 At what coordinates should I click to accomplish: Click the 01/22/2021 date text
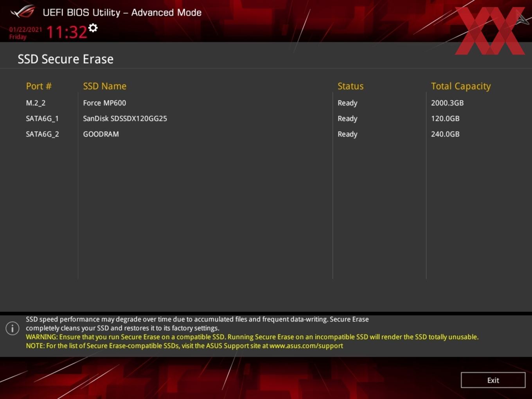pos(25,29)
